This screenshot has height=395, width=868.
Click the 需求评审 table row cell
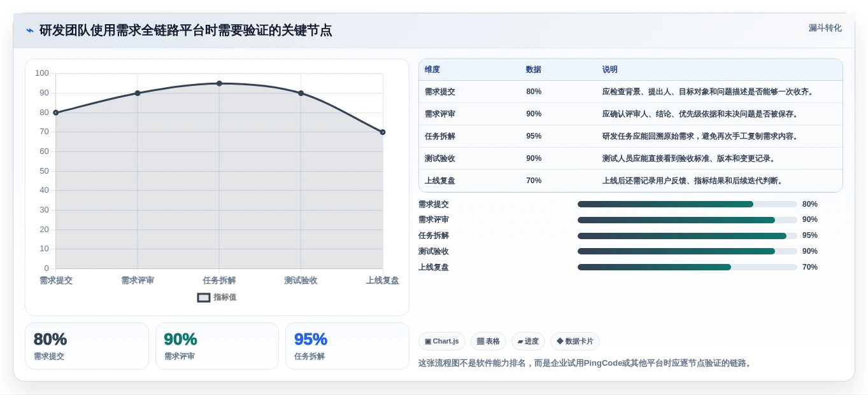point(440,114)
